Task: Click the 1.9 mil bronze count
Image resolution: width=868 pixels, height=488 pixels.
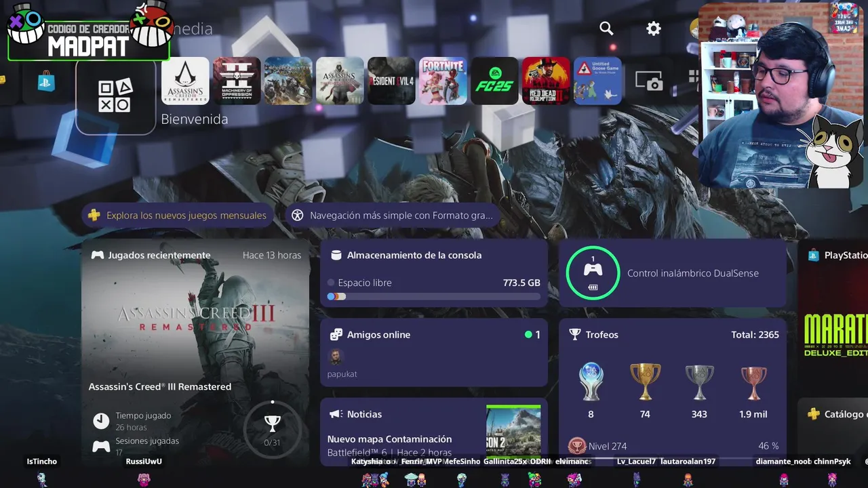Action: (753, 414)
